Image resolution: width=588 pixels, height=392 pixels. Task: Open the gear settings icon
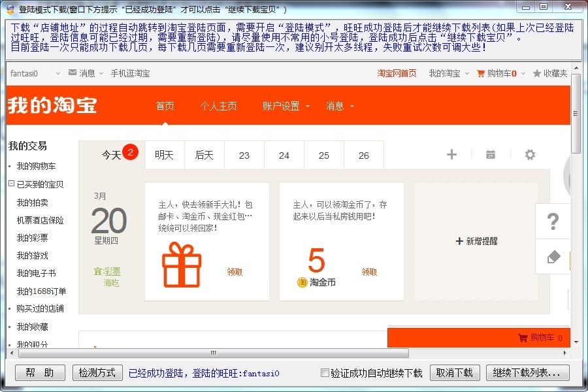click(530, 155)
